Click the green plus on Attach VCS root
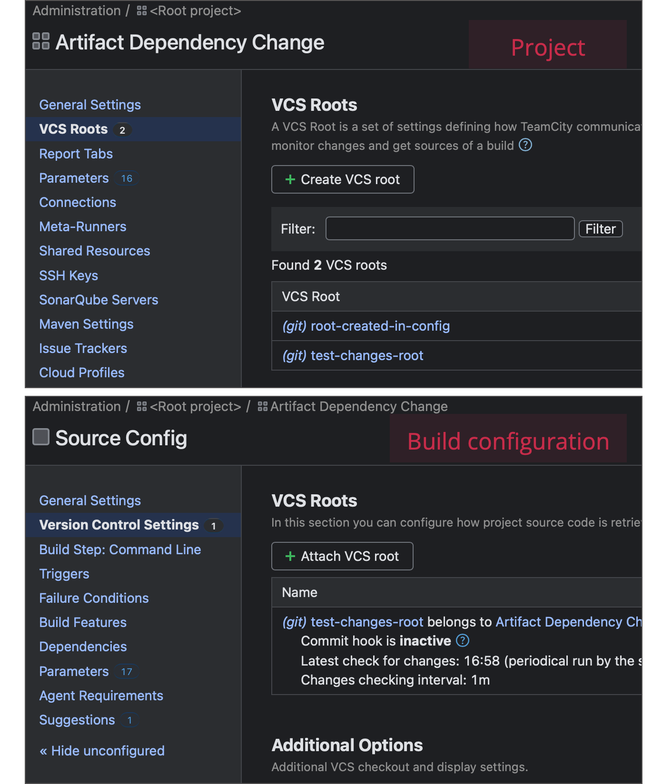Screen dimensions: 672x784 [290, 556]
